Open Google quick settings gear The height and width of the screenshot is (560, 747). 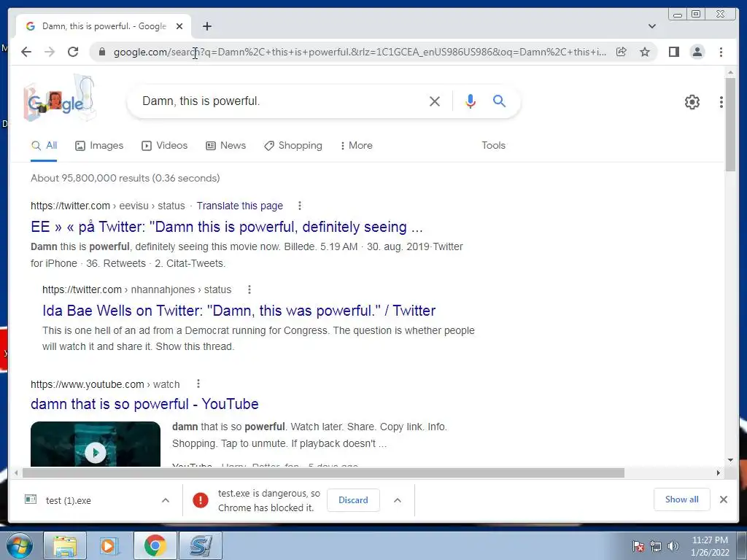tap(692, 102)
